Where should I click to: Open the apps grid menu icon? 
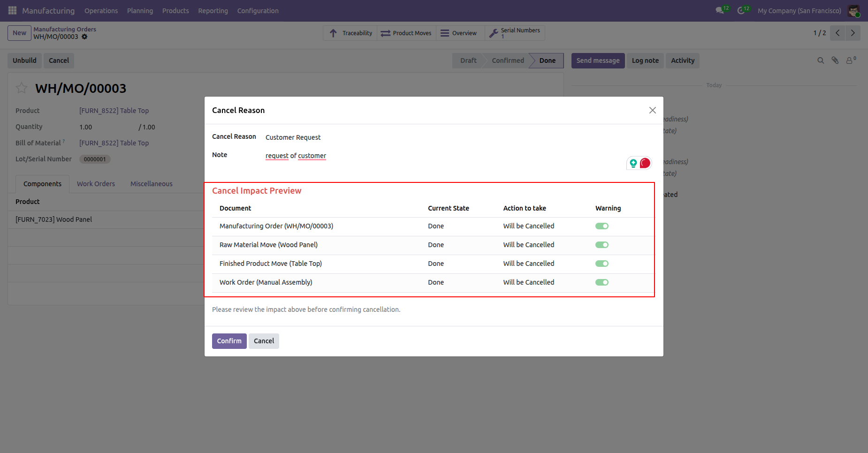pyautogui.click(x=12, y=10)
